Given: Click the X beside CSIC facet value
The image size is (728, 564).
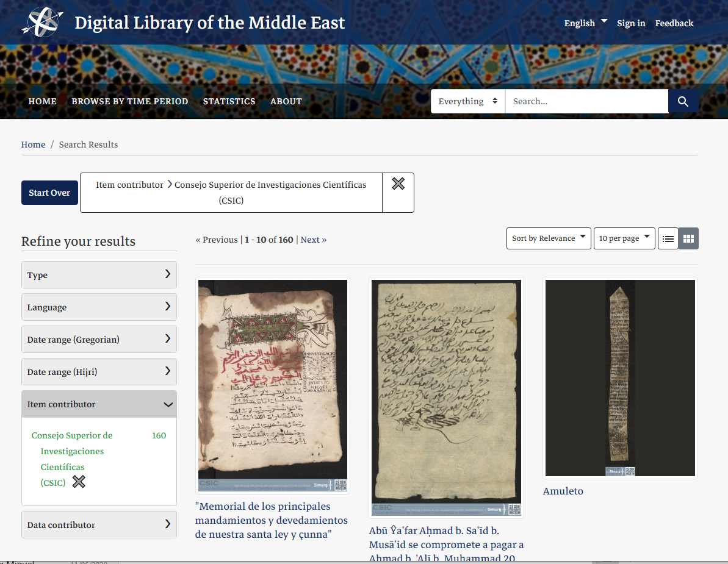Looking at the screenshot, I should click(78, 482).
